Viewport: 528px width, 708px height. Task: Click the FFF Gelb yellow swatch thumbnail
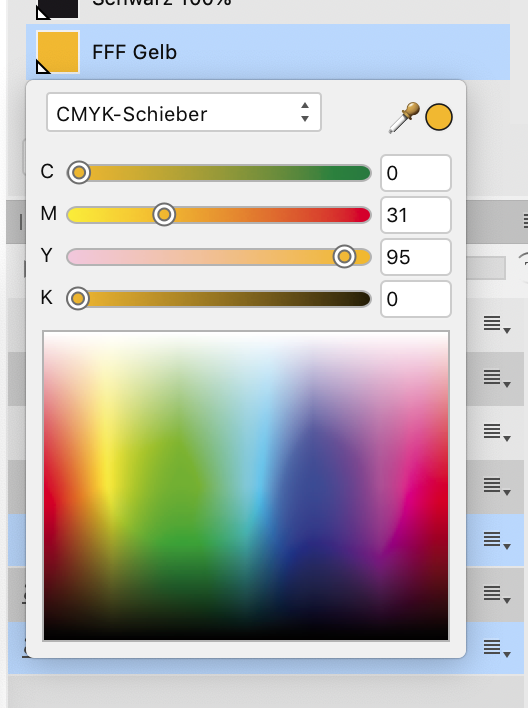pos(58,52)
